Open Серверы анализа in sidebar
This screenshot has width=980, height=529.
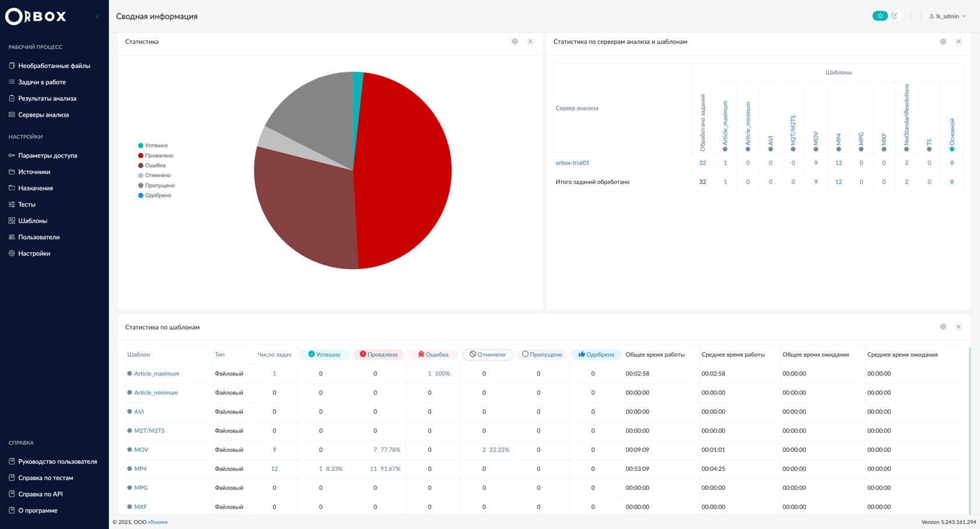[x=43, y=115]
